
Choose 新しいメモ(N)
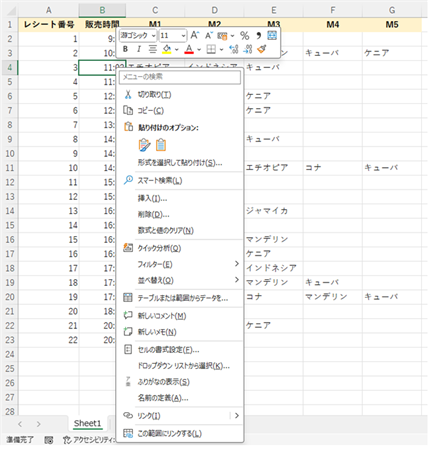pos(180,332)
